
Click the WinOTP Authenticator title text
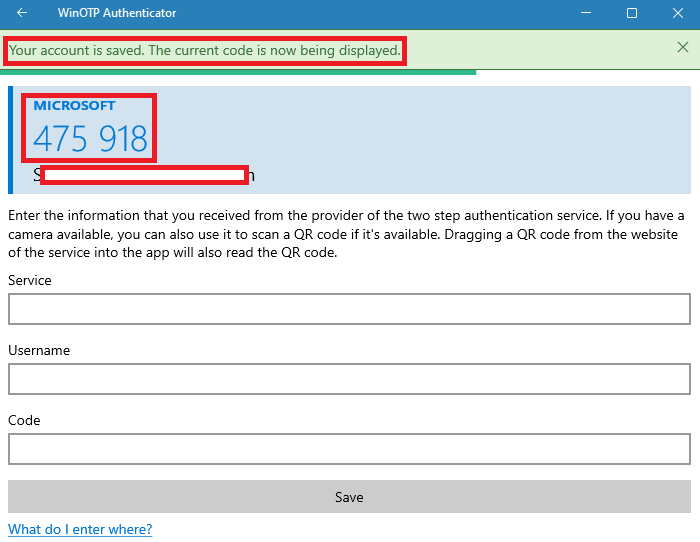coord(117,13)
